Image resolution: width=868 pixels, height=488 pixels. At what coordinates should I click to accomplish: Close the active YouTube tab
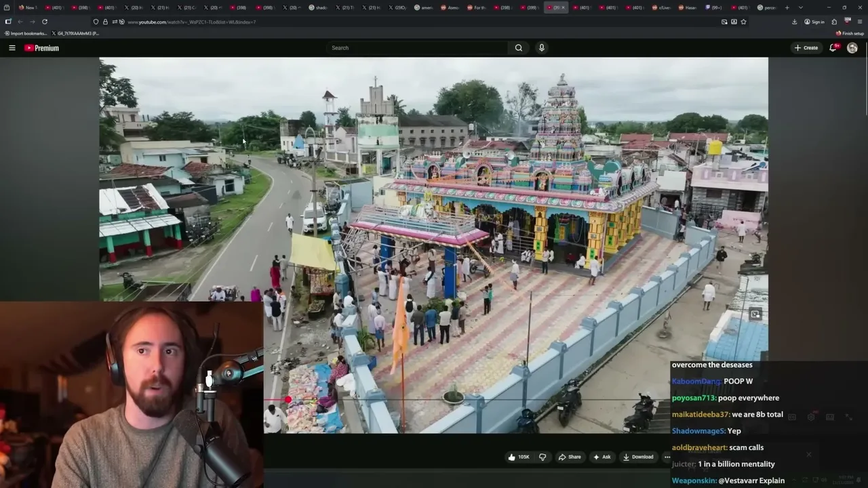(x=563, y=7)
